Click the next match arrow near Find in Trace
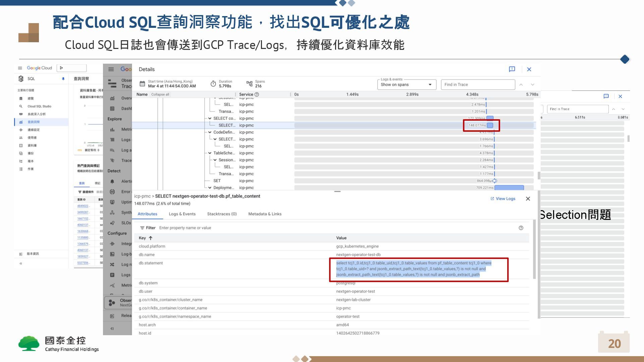This screenshot has width=644, height=362. [x=532, y=85]
